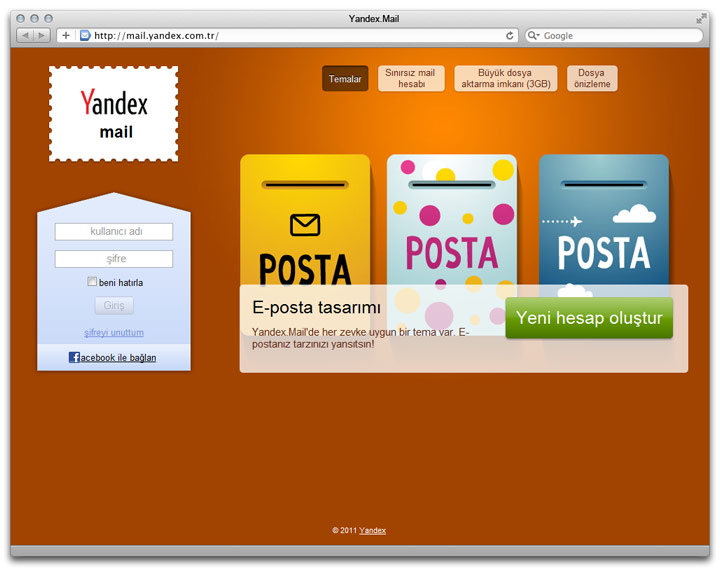The width and height of the screenshot is (720, 578).
Task: Enable the "beni hatırla" checkbox
Action: click(92, 282)
